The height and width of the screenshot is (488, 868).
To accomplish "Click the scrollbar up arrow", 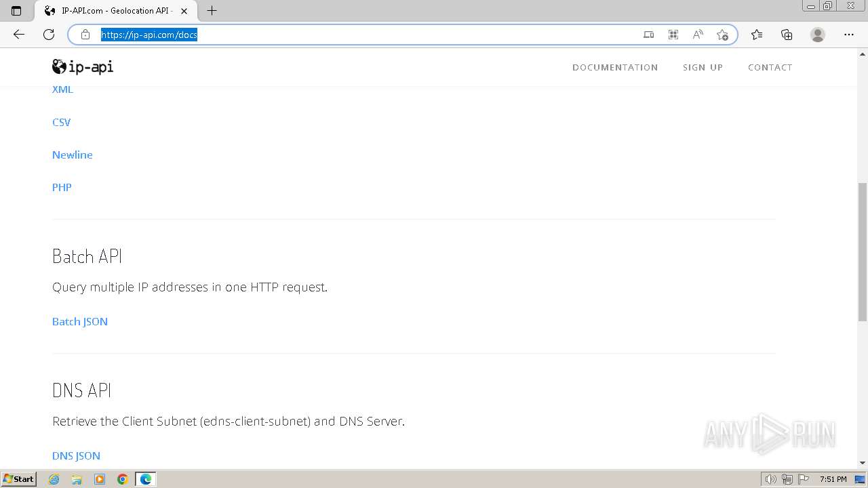I will click(863, 53).
